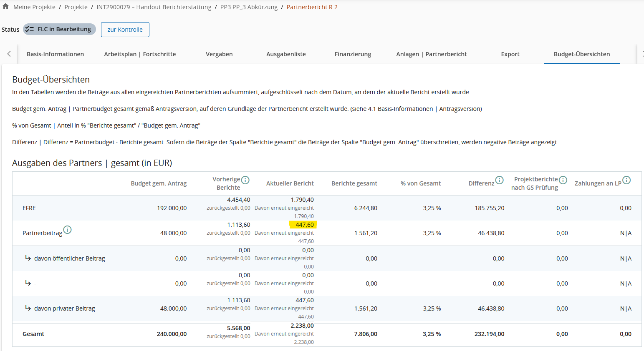The height and width of the screenshot is (351, 644).
Task: Click the highlighted 447,60 value
Action: point(304,225)
